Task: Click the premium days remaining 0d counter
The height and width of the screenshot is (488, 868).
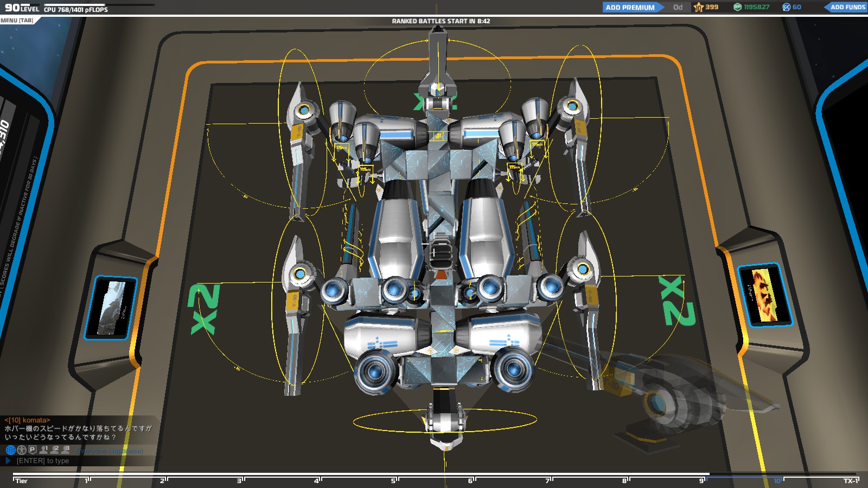Action: tap(678, 7)
